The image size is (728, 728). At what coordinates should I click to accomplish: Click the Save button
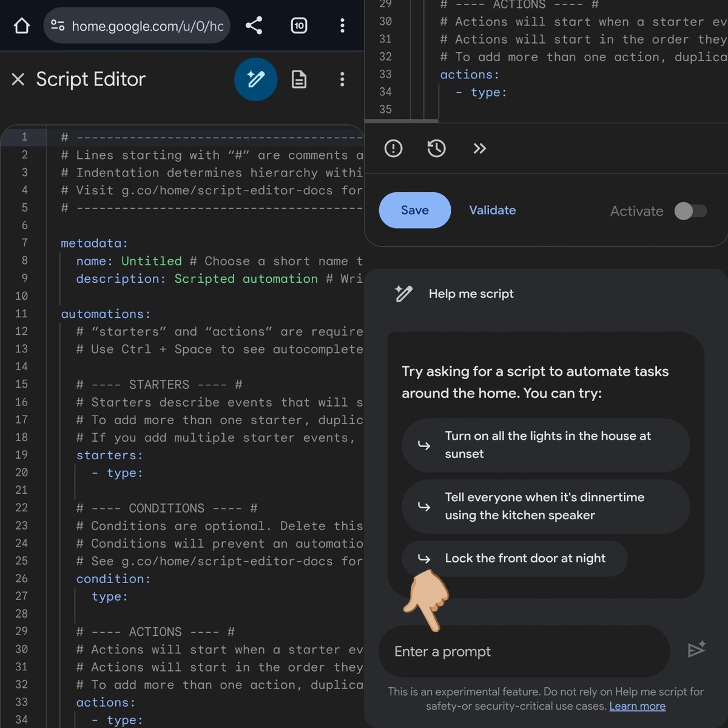(x=415, y=211)
